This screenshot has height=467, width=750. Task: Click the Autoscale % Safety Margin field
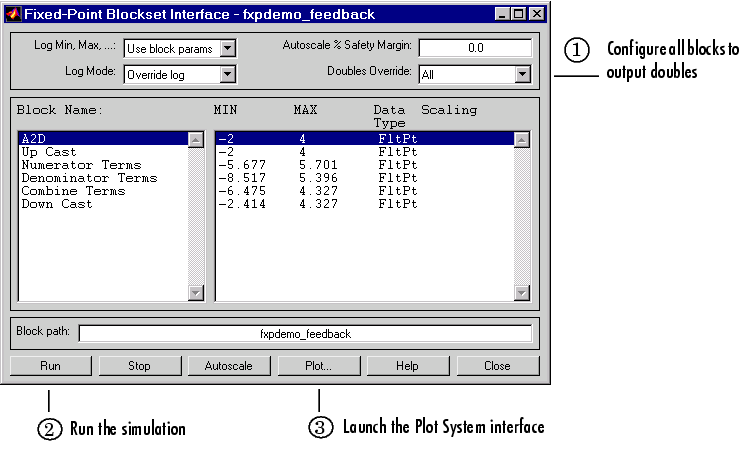tap(475, 48)
